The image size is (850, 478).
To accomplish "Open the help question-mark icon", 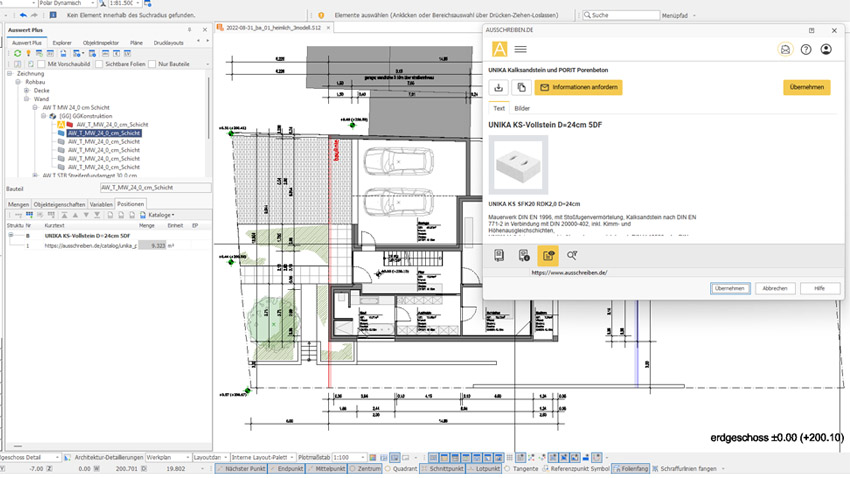I will coord(806,49).
